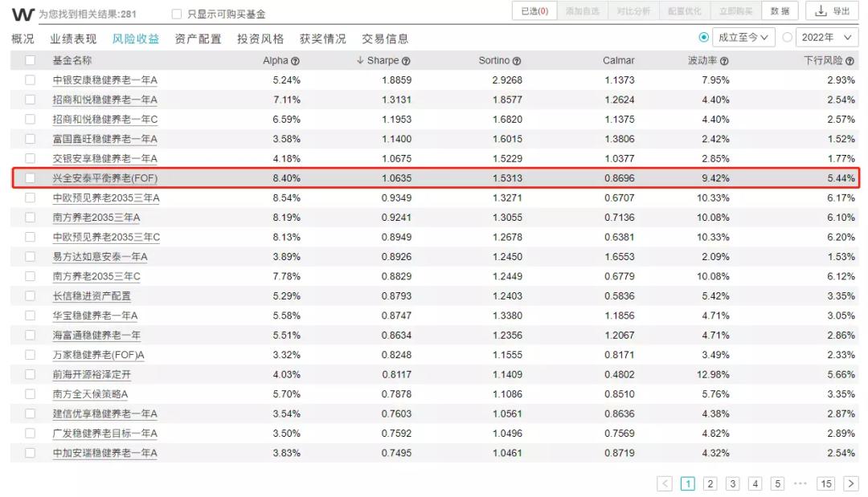868x497 pixels.
Task: Select the 兴全安泰平衡养老(FOF) row checkbox
Action: 29,178
